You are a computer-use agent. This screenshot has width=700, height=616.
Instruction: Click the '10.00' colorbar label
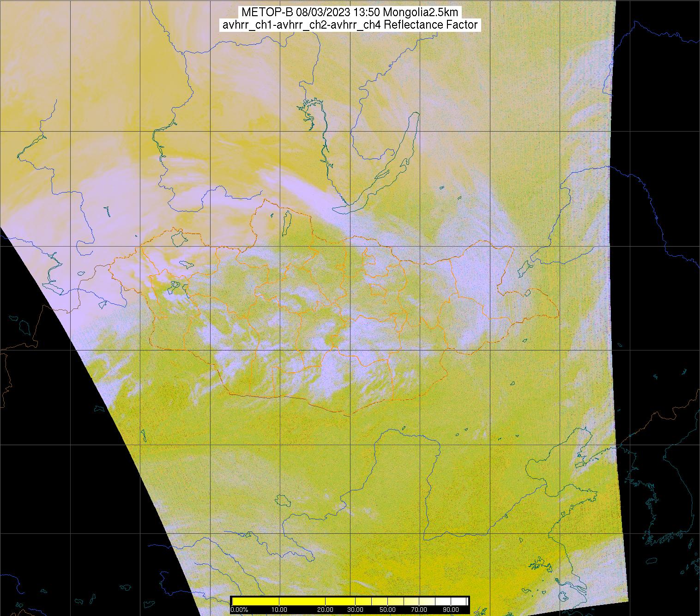click(x=280, y=610)
